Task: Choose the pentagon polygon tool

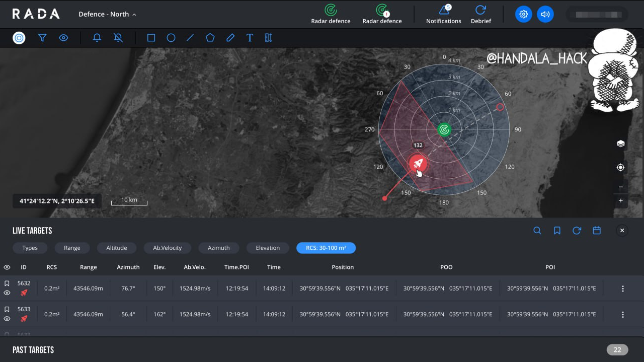Action: [x=210, y=38]
